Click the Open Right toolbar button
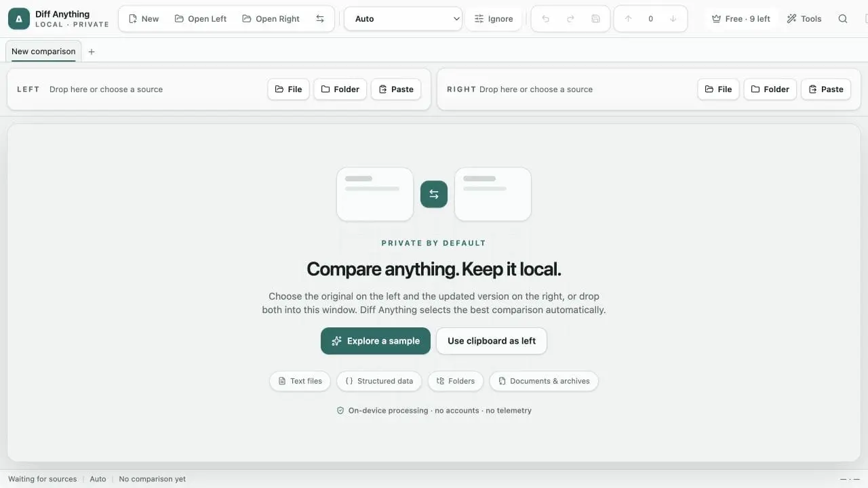Image resolution: width=868 pixels, height=488 pixels. coord(271,19)
